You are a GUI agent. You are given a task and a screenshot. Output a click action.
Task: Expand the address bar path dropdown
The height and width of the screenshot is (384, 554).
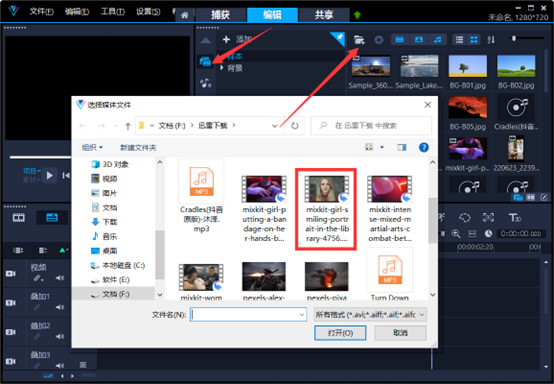pos(275,126)
